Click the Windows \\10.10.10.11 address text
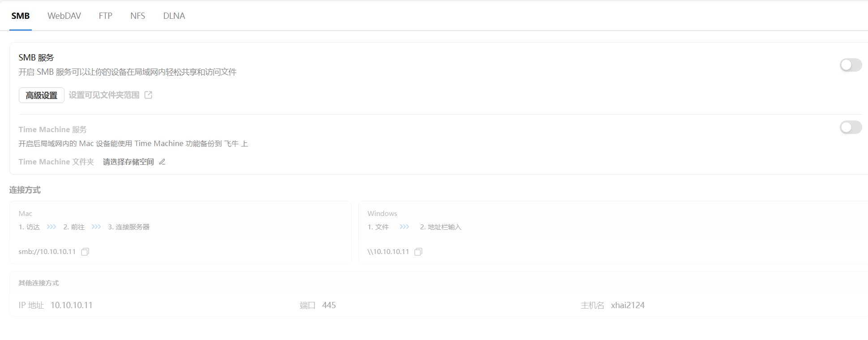This screenshot has height=340, width=868. (x=388, y=252)
